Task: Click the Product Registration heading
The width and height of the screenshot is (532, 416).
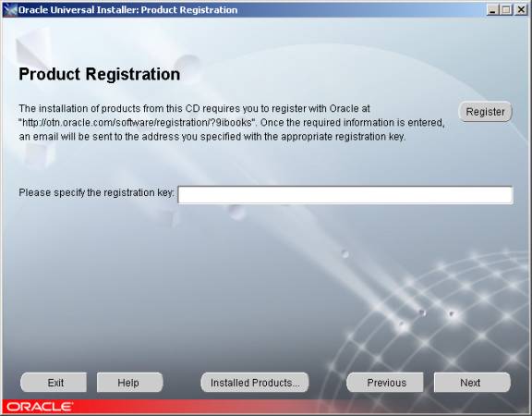Action: coord(99,74)
